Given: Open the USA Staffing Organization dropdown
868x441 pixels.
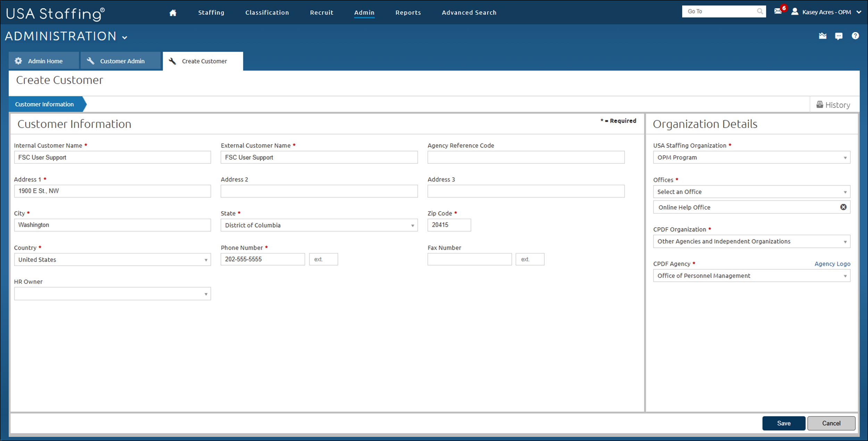Looking at the screenshot, I should point(752,157).
